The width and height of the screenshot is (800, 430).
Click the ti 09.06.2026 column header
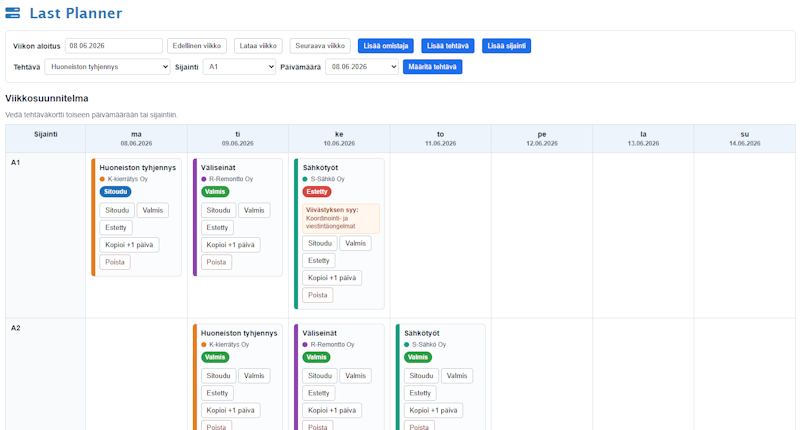click(238, 139)
